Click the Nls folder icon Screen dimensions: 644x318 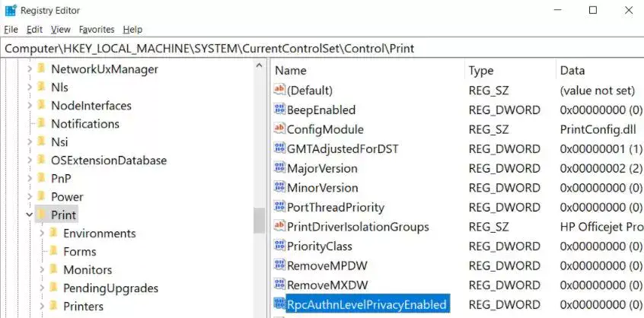tap(41, 87)
